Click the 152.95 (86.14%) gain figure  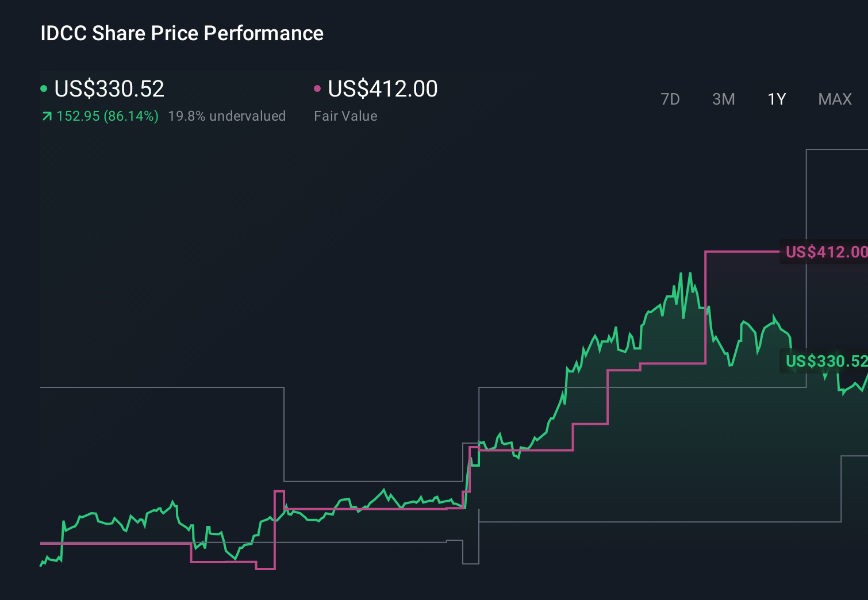click(x=107, y=116)
